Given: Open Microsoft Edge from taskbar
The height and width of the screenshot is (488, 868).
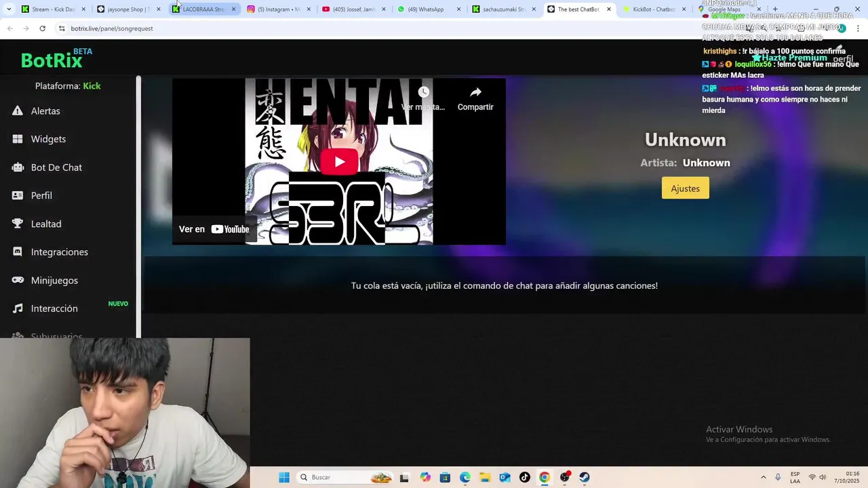Looking at the screenshot, I should click(x=465, y=477).
